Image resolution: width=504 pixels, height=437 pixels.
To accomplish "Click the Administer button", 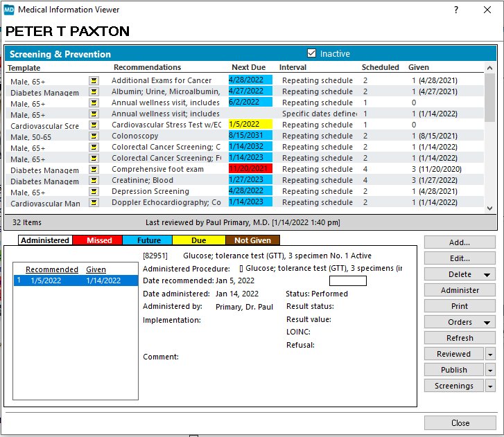I will tap(460, 290).
